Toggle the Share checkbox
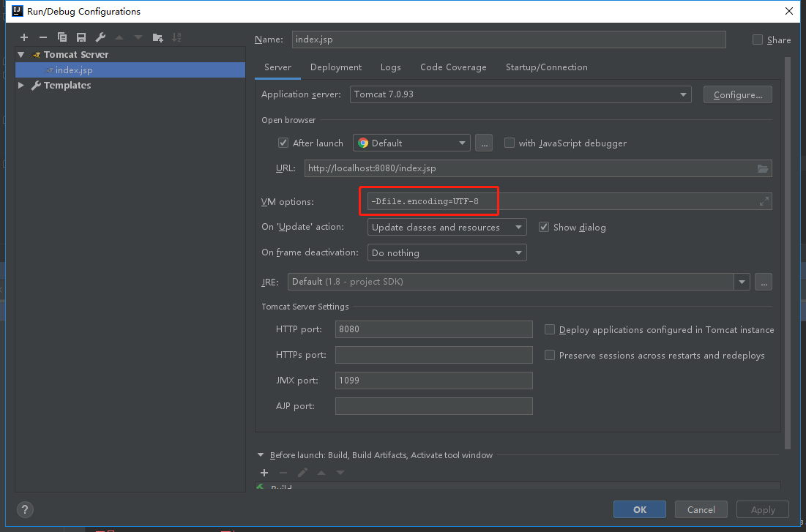The width and height of the screenshot is (806, 532). pos(757,40)
